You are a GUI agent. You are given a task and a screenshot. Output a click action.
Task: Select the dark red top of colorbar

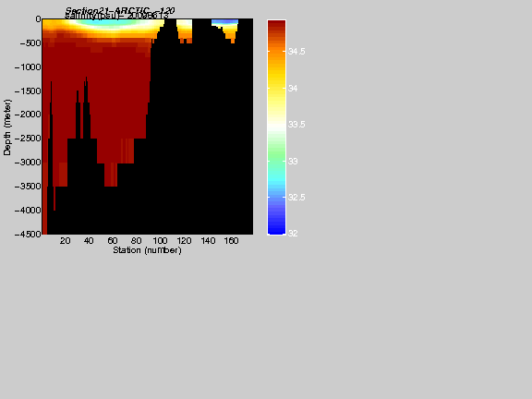pos(276,26)
